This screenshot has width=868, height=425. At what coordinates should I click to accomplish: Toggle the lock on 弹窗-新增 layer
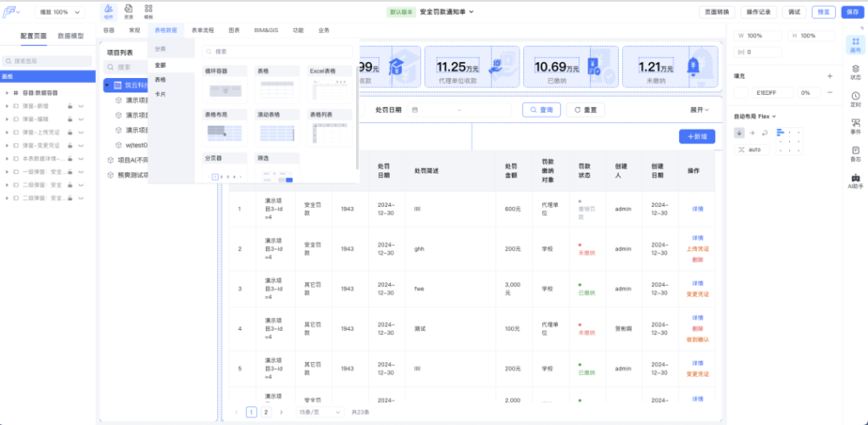pyautogui.click(x=70, y=106)
